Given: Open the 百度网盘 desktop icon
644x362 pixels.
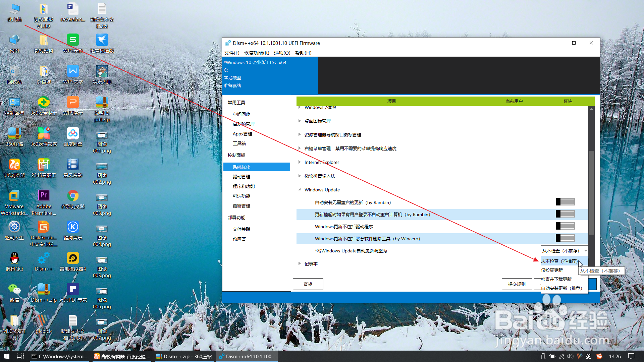Looking at the screenshot, I should coord(73,134).
